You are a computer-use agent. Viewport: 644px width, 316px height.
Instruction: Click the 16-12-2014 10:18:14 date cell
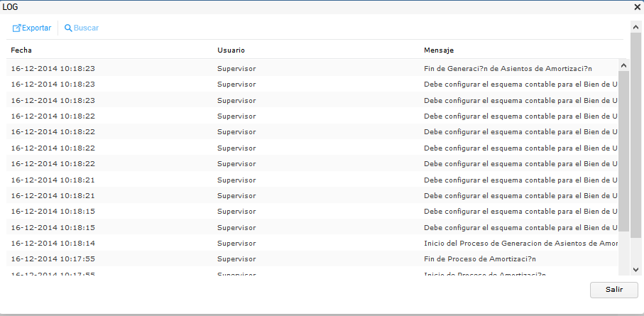pyautogui.click(x=53, y=243)
